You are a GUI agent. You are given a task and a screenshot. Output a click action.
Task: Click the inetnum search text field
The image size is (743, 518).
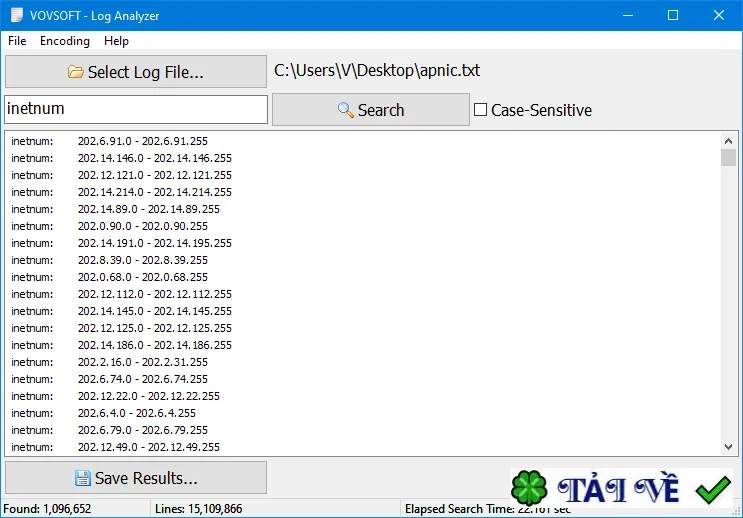pos(136,109)
